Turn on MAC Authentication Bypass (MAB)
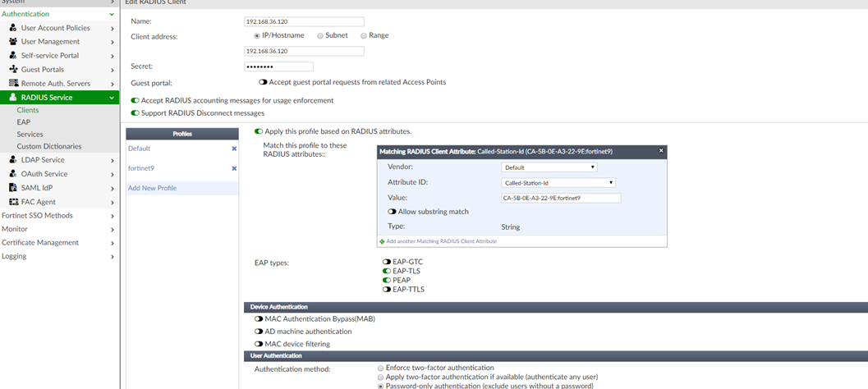 click(259, 318)
